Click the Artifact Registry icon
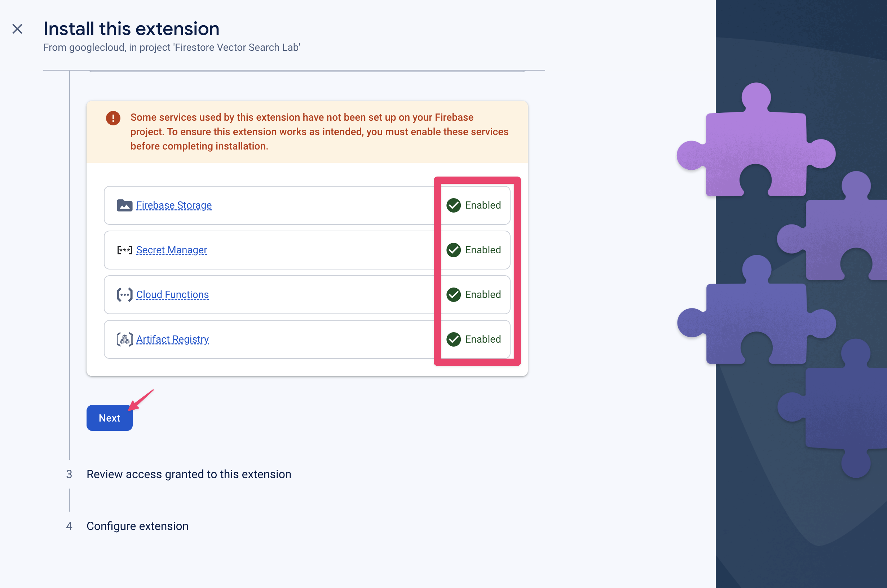Viewport: 887px width, 588px height. pyautogui.click(x=124, y=339)
